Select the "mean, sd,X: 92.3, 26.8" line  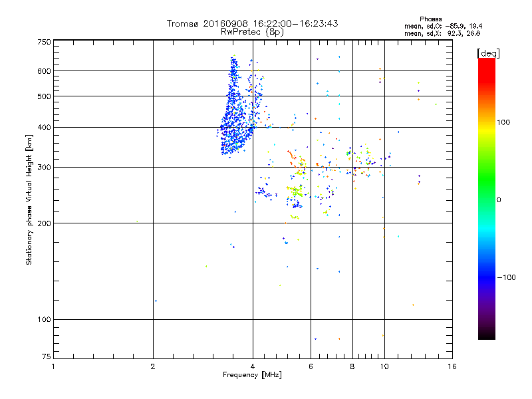(x=442, y=34)
